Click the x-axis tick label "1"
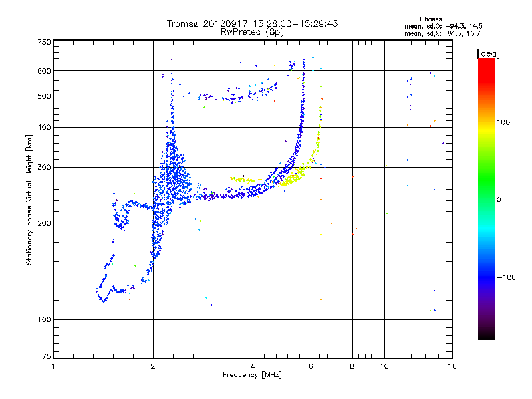The height and width of the screenshot is (399, 532). click(53, 366)
